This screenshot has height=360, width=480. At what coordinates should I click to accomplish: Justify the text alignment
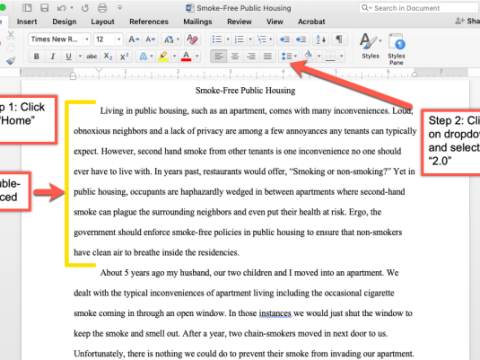point(267,56)
